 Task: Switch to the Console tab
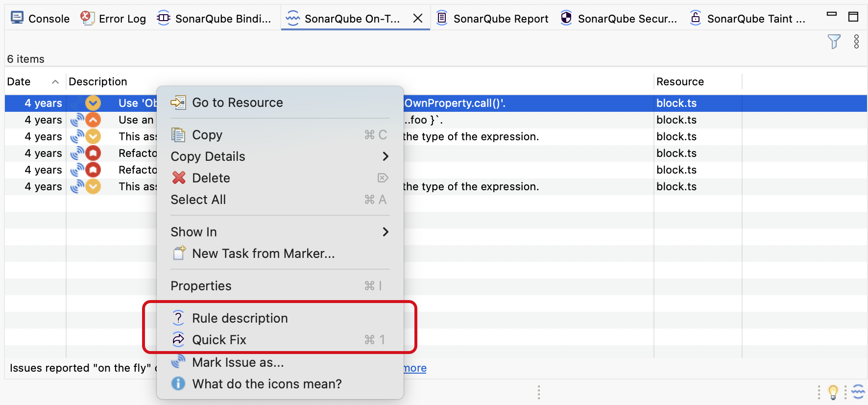tap(40, 19)
